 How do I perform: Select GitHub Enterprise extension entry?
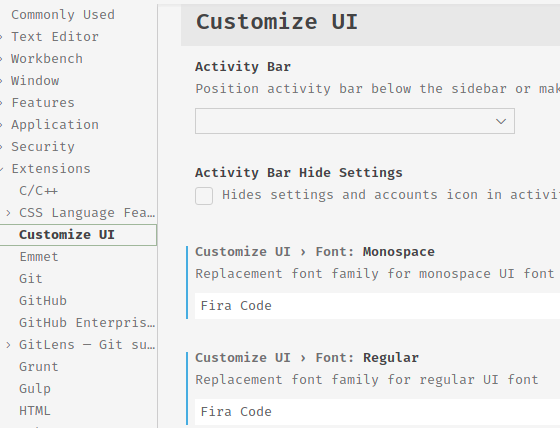tap(87, 323)
